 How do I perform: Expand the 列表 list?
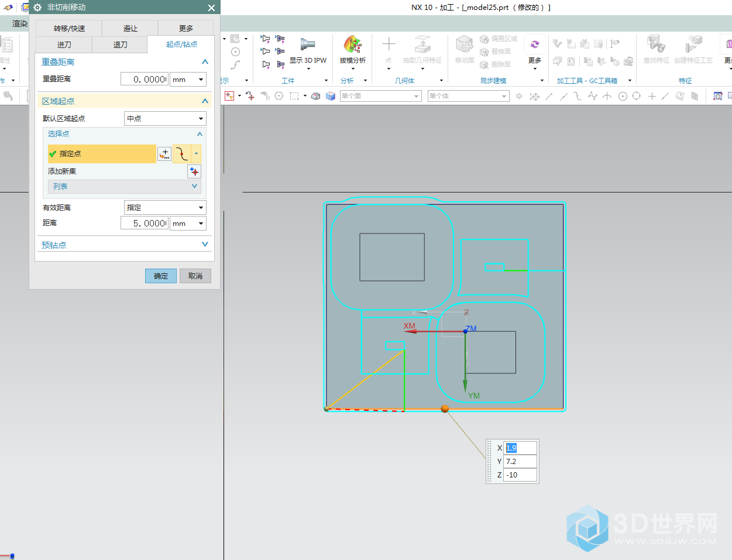click(x=125, y=186)
